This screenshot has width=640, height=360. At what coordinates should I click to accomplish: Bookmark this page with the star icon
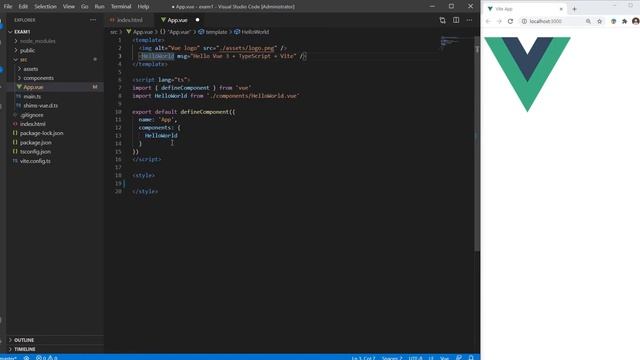pos(599,21)
